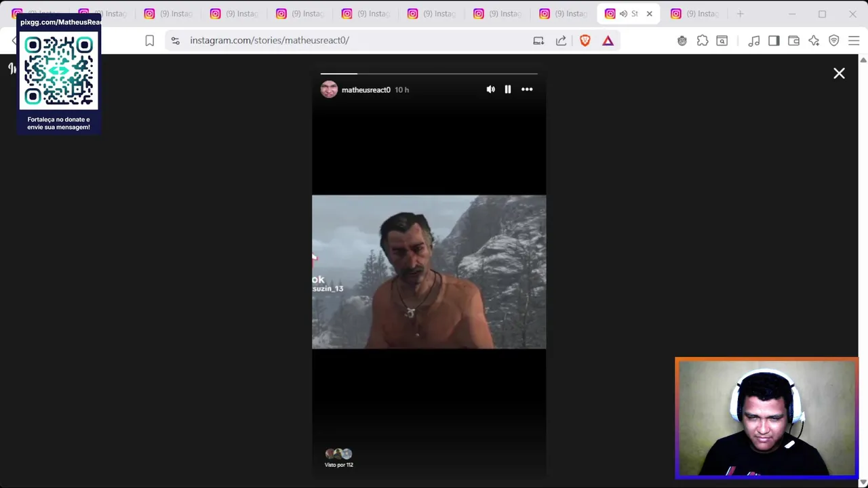Open the search tabs toolbar icon
The width and height of the screenshot is (868, 488).
(x=722, y=41)
